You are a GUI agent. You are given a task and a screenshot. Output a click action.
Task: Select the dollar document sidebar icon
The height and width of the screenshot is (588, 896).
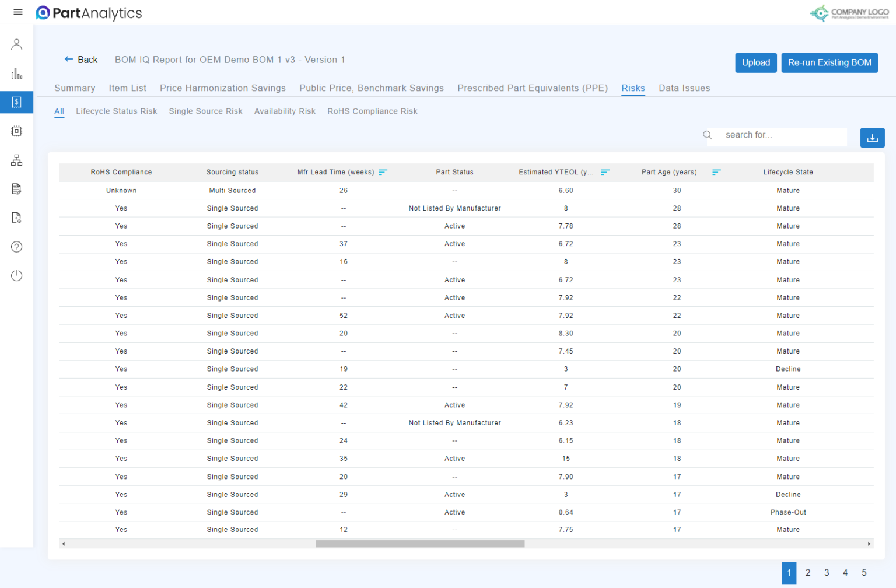pyautogui.click(x=17, y=102)
